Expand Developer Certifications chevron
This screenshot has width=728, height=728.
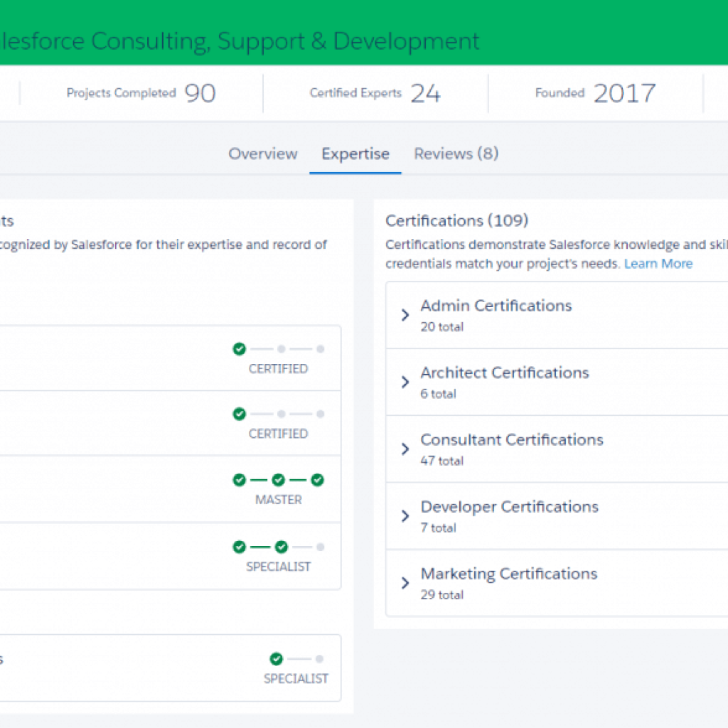tap(405, 516)
